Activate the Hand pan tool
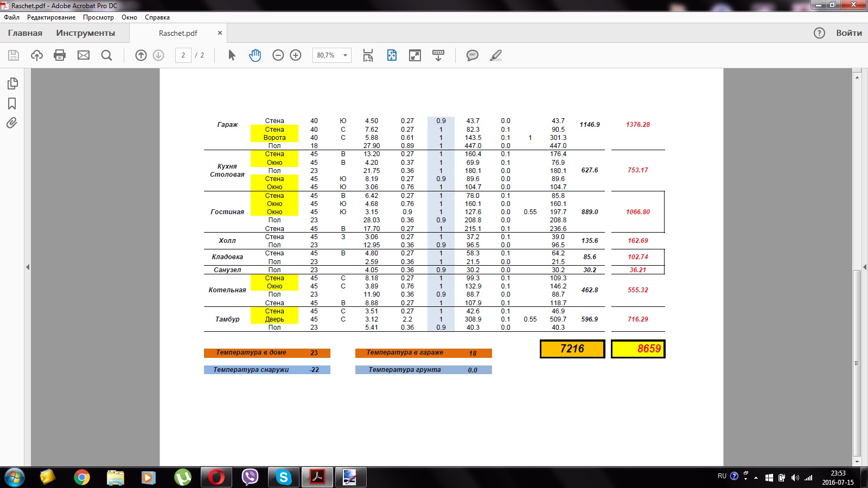This screenshot has height=488, width=868. pos(255,55)
